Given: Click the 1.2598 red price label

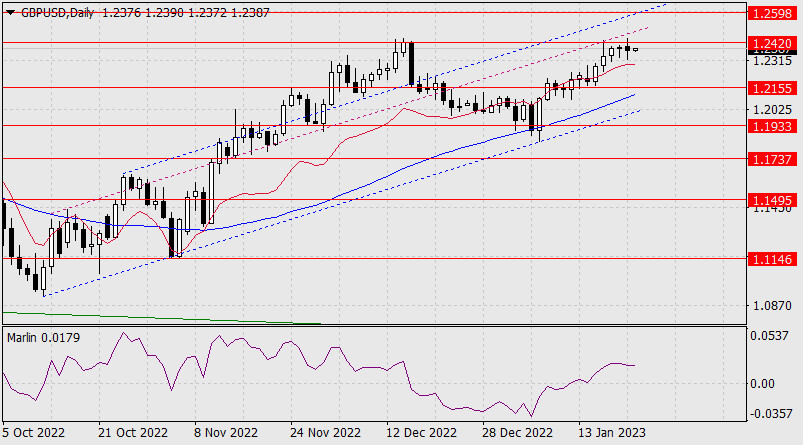Looking at the screenshot, I should point(772,13).
